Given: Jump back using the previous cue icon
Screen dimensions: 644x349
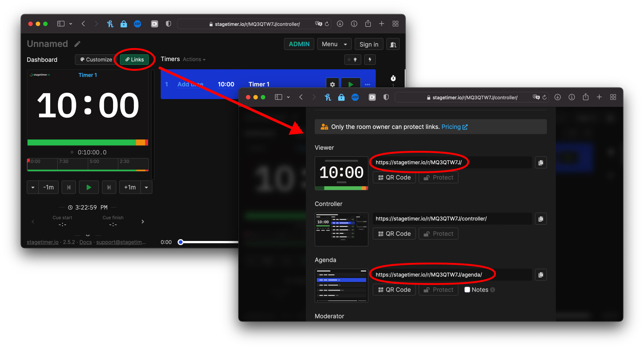Looking at the screenshot, I should point(68,187).
